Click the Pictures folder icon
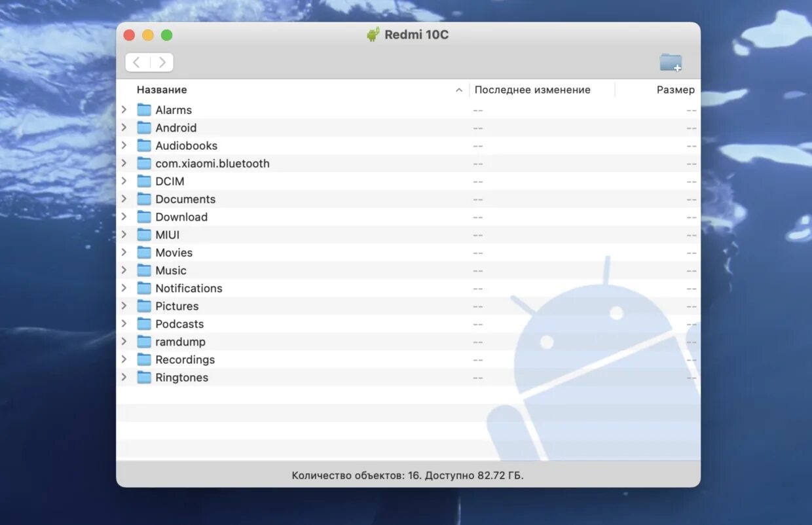This screenshot has height=525, width=812. (144, 306)
